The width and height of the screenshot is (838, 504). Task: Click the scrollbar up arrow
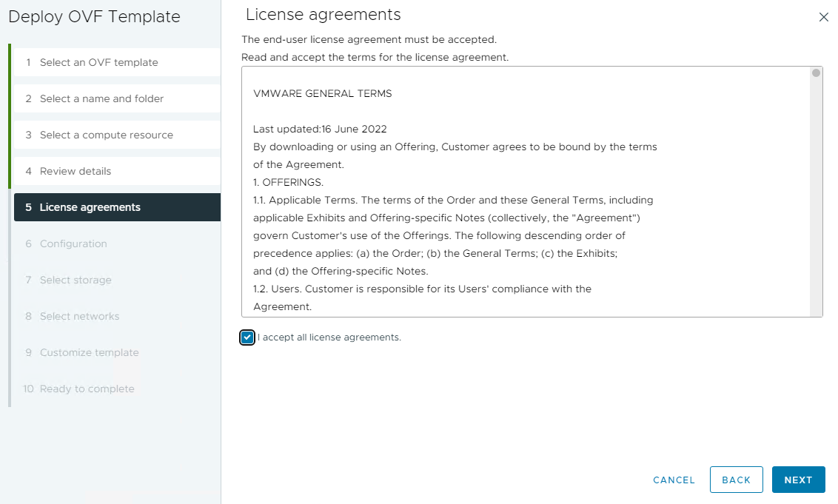[x=815, y=73]
